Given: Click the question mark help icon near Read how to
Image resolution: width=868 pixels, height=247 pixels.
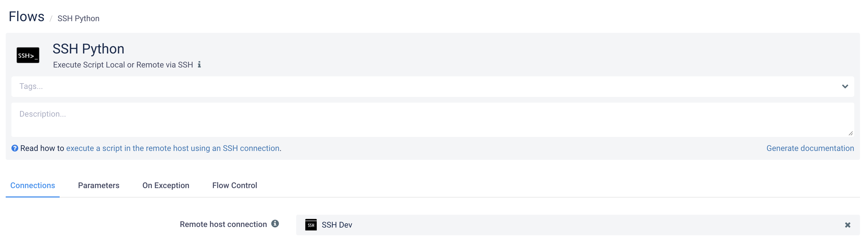Looking at the screenshot, I should click(x=15, y=148).
